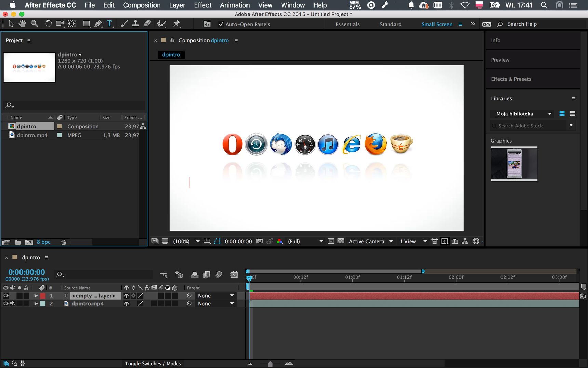
Task: Switch to Essentials workspace
Action: 348,24
